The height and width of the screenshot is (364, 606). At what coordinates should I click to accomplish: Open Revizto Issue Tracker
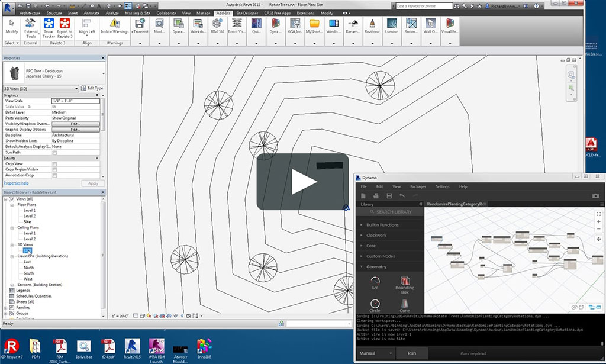tap(49, 28)
